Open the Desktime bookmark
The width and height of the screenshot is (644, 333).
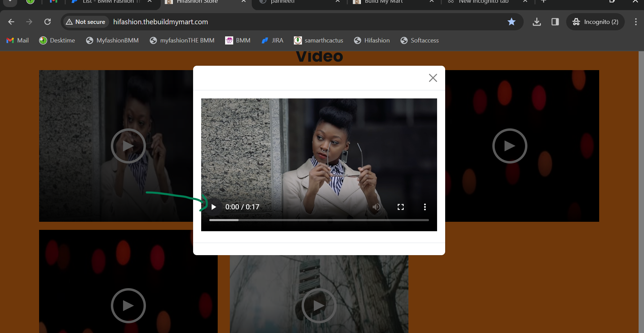(57, 40)
